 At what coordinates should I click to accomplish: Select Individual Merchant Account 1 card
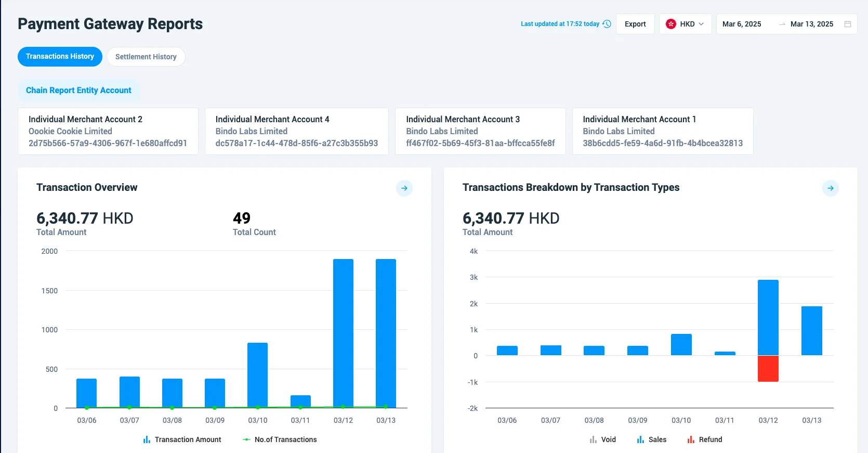pos(663,131)
